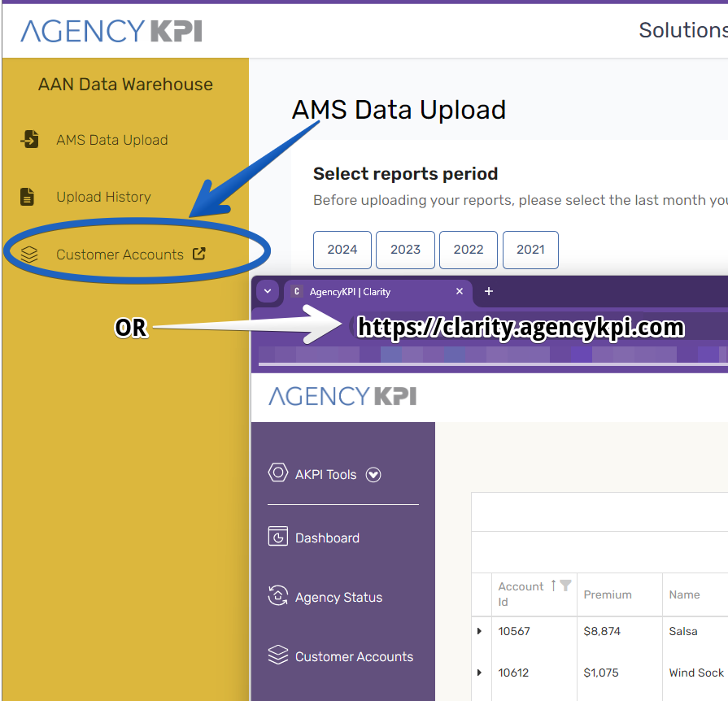Image resolution: width=728 pixels, height=701 pixels.
Task: Click the Select reports period heading
Action: pos(405,174)
